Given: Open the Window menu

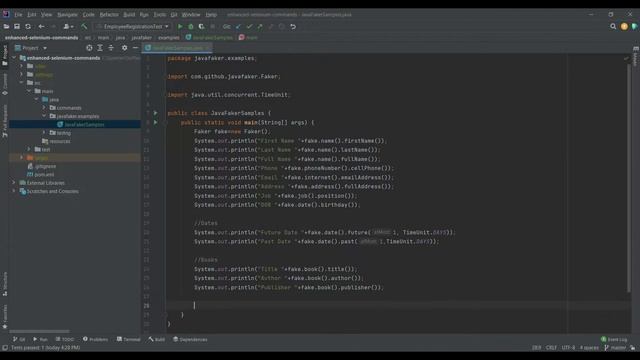Looking at the screenshot, I should tap(191, 14).
